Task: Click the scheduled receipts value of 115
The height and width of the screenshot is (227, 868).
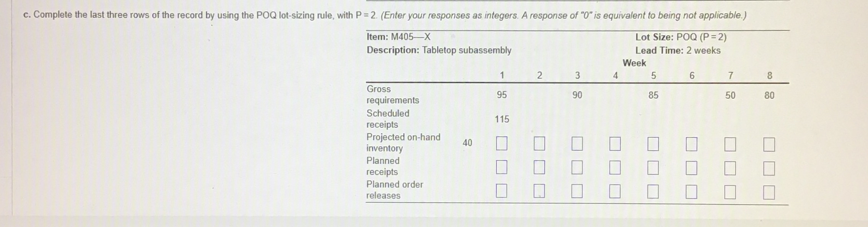Action: pyautogui.click(x=503, y=120)
